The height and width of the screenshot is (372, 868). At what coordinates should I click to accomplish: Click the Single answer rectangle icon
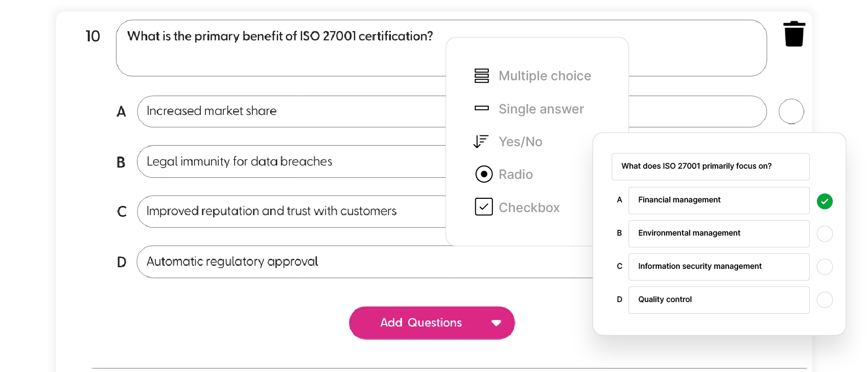click(481, 108)
